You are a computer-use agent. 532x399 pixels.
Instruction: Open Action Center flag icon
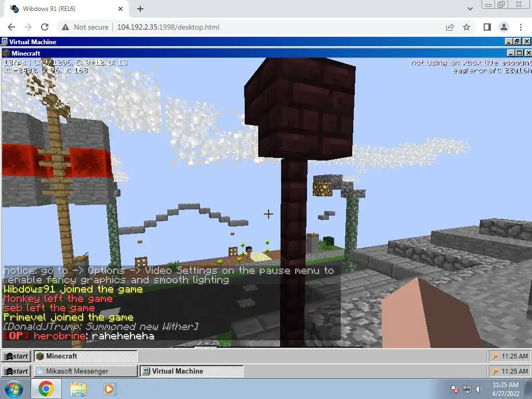tap(454, 389)
